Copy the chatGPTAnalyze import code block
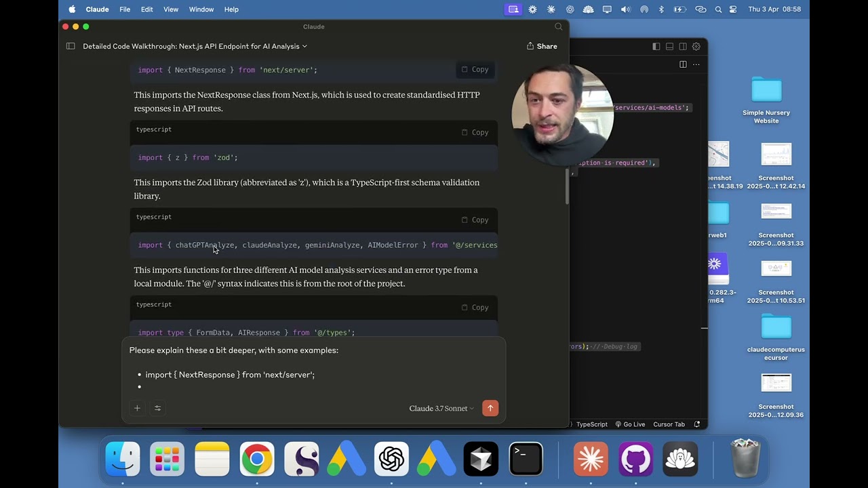Screen dimensions: 868x488 (x=475, y=220)
